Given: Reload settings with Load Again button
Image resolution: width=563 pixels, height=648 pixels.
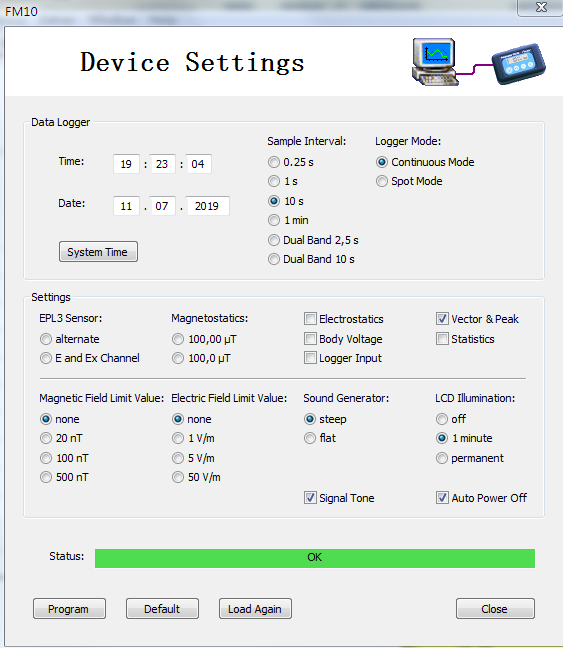Looking at the screenshot, I should click(255, 608).
